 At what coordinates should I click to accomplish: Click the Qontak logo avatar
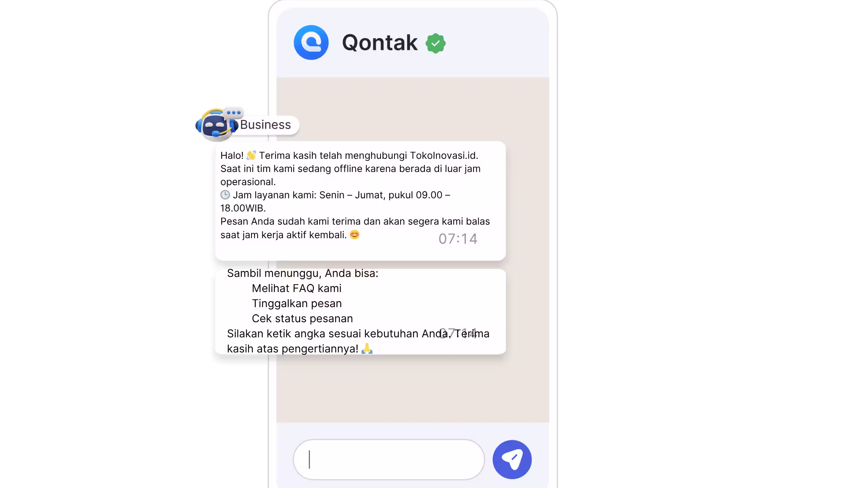pyautogui.click(x=311, y=43)
